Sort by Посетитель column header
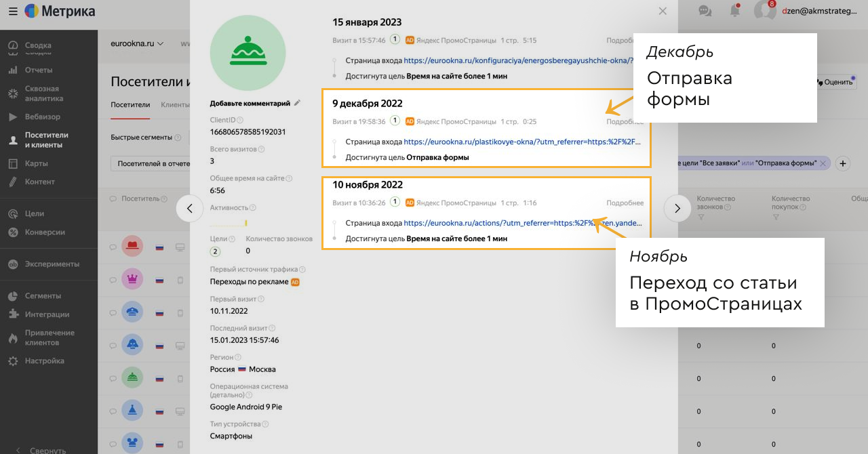 coord(140,199)
